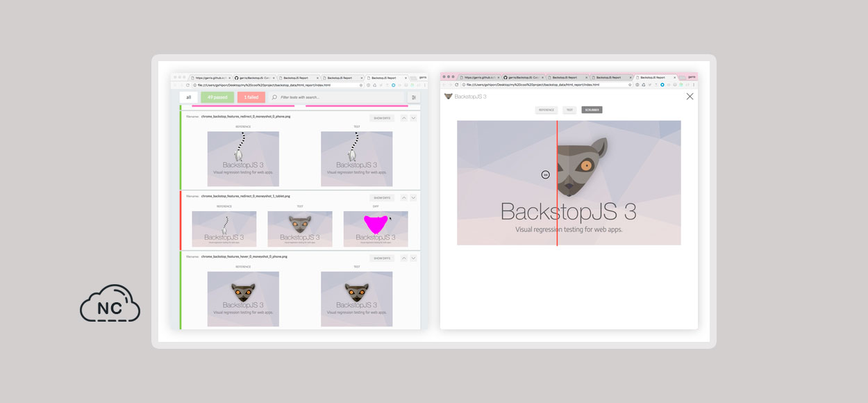Open test thumbnail of redirect_0_moneyshot_0_phone.png

[x=356, y=158]
